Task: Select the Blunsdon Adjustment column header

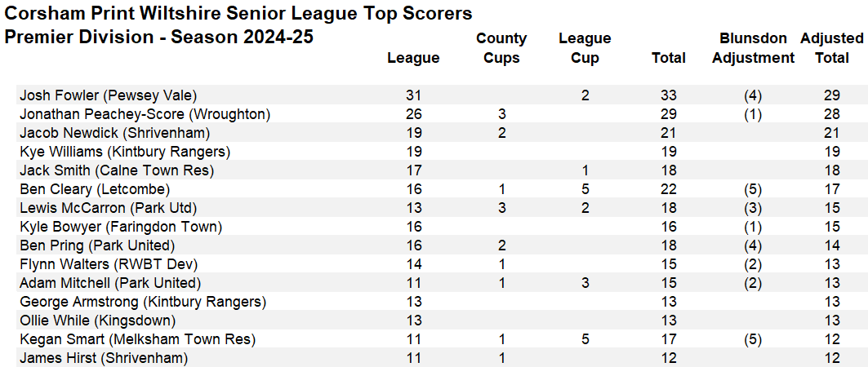Action: point(753,48)
